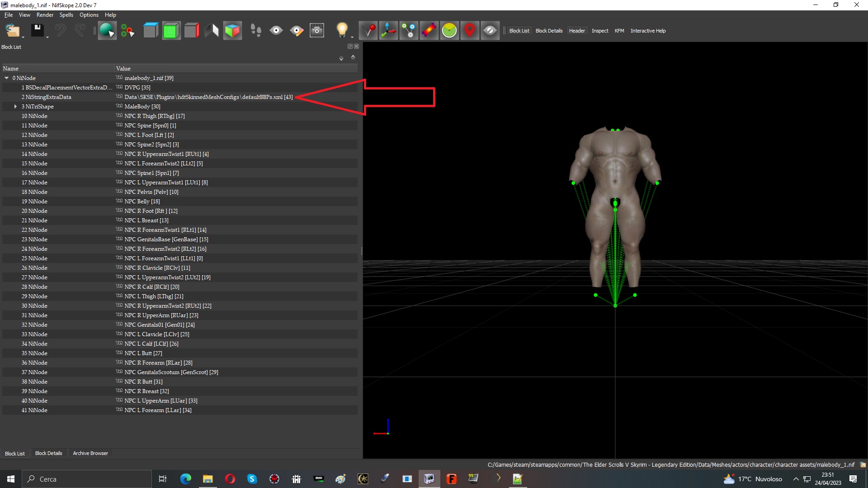Click the Value column header
The width and height of the screenshot is (868, 488).
(x=236, y=69)
